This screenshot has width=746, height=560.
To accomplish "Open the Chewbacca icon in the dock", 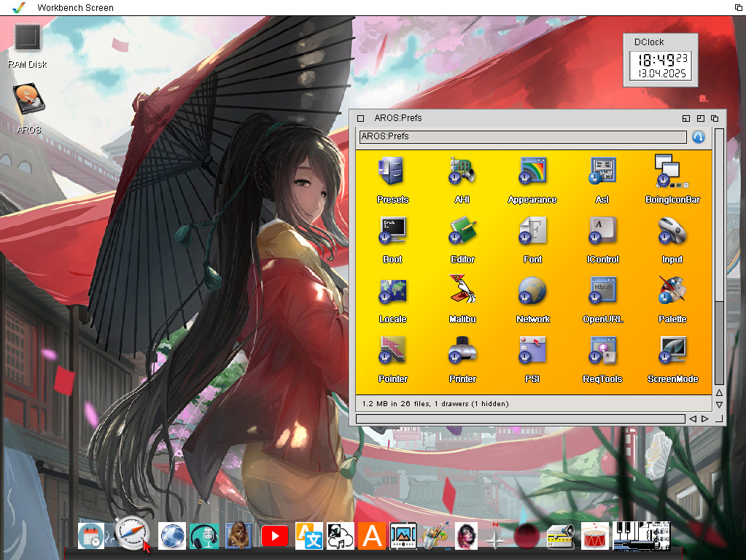I will point(238,536).
